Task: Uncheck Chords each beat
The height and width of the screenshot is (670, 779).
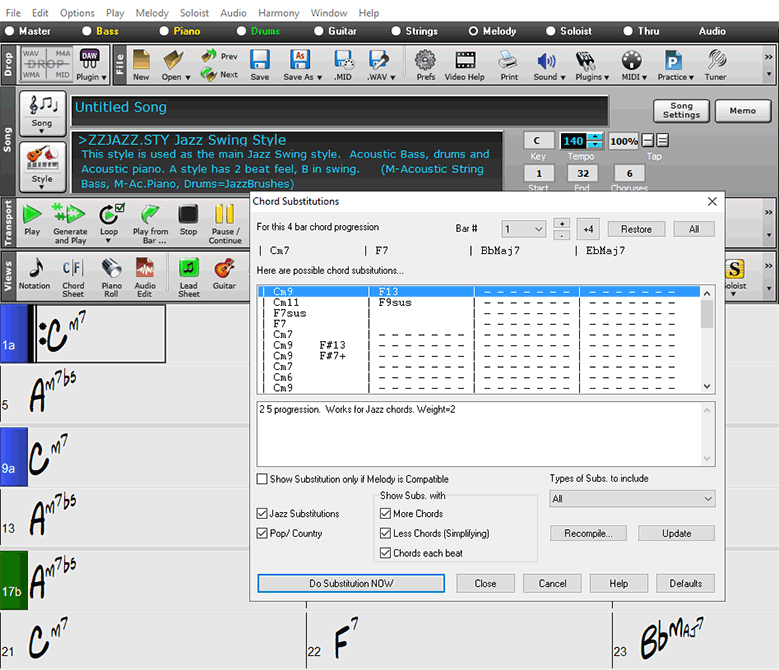Action: [x=385, y=553]
